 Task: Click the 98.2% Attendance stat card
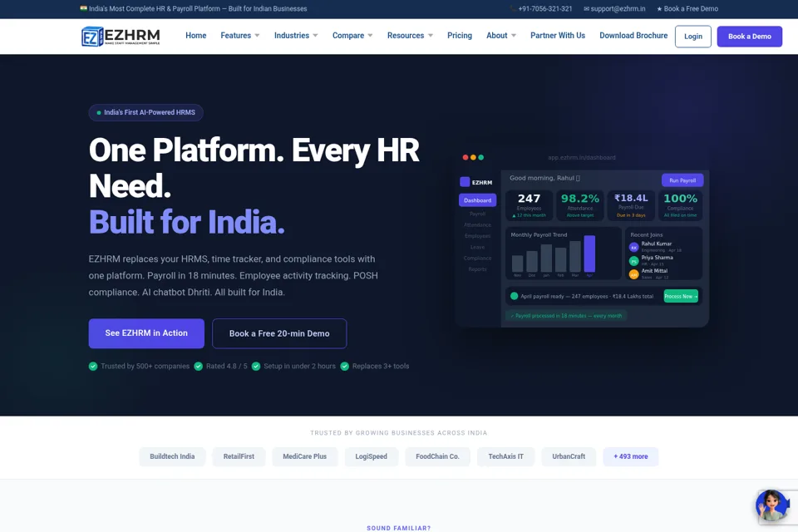[580, 205]
